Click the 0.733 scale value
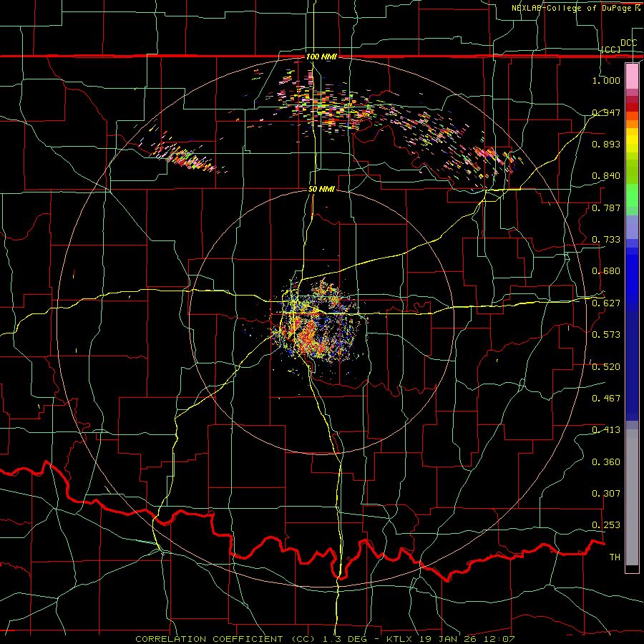This screenshot has width=644, height=644. pos(606,240)
